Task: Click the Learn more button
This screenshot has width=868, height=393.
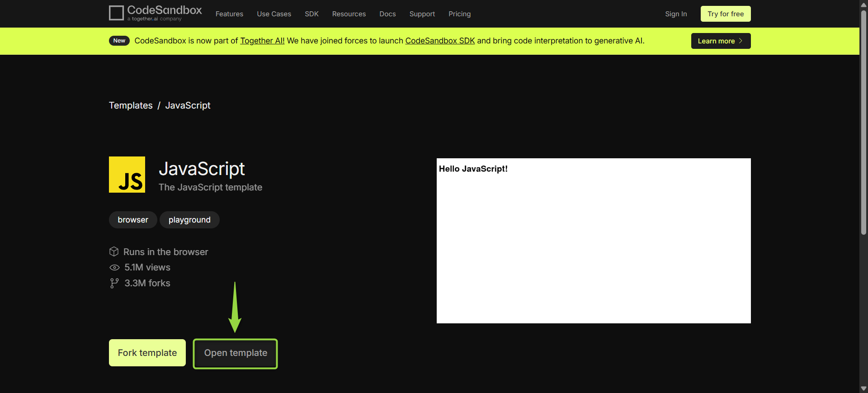Action: point(721,41)
